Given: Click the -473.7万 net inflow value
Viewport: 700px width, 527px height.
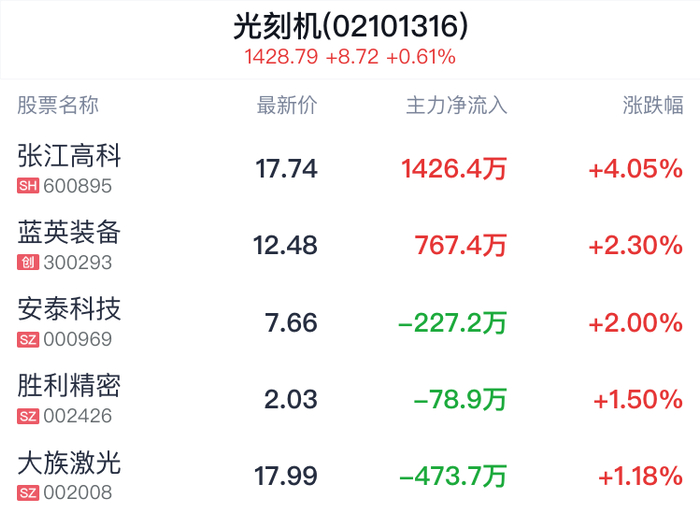Looking at the screenshot, I should [x=453, y=476].
